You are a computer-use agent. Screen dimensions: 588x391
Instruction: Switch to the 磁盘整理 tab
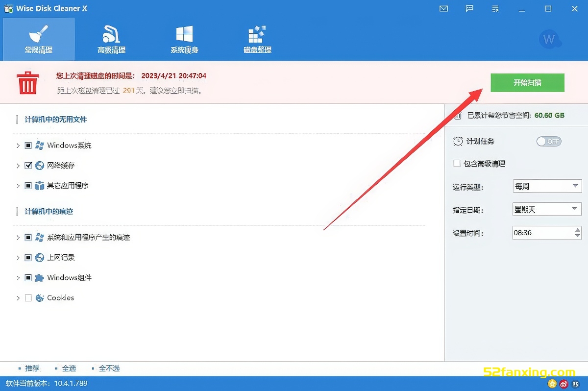point(257,39)
